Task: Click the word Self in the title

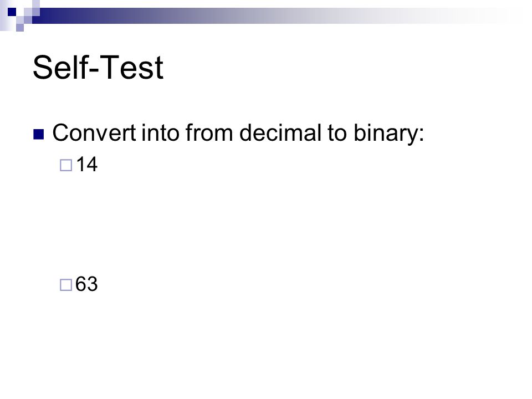Action: pos(60,67)
